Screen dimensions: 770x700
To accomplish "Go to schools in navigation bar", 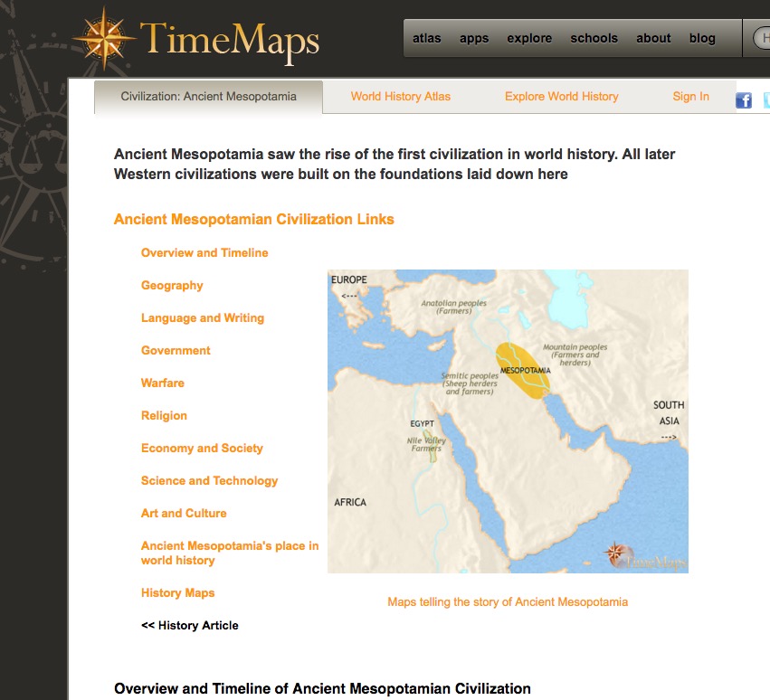I will pos(594,38).
